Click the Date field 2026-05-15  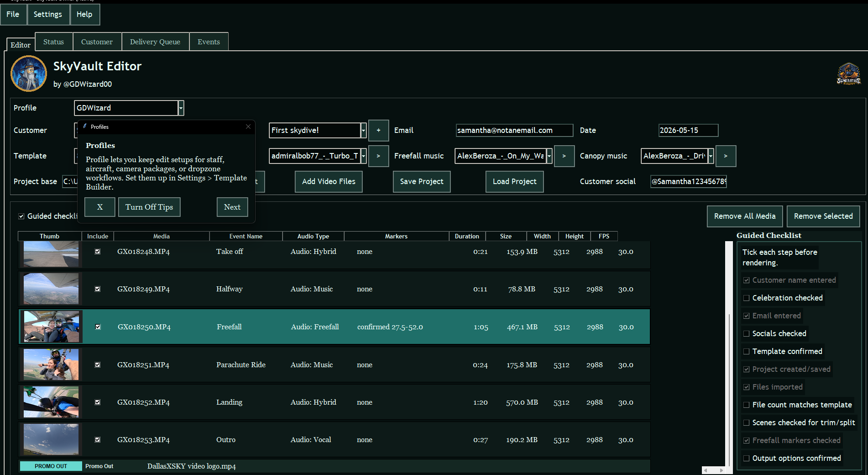[688, 130]
